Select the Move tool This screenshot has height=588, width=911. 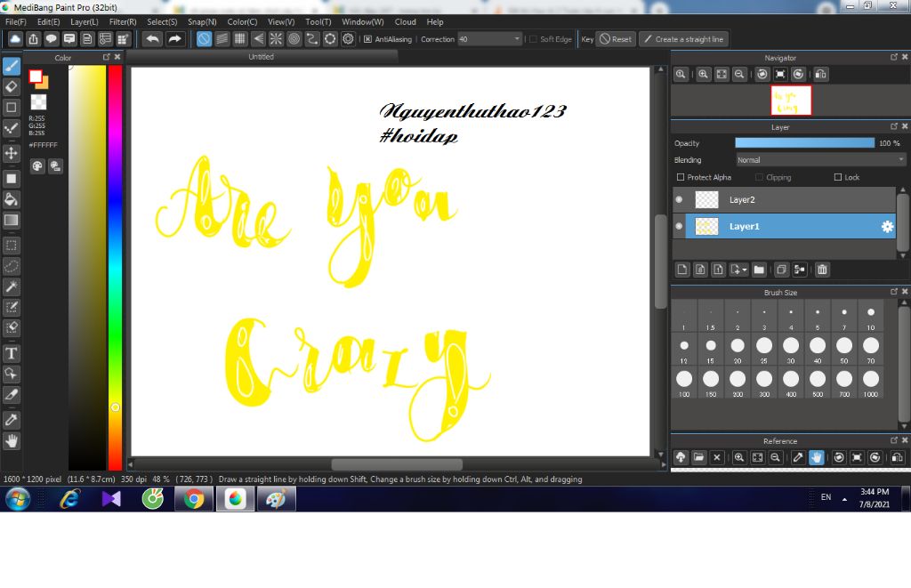[x=12, y=153]
